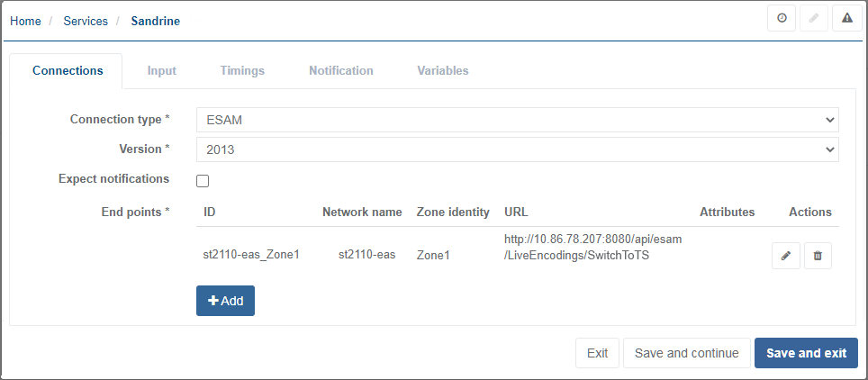
Task: Toggle the Expect notifications checkbox
Action: 203,181
